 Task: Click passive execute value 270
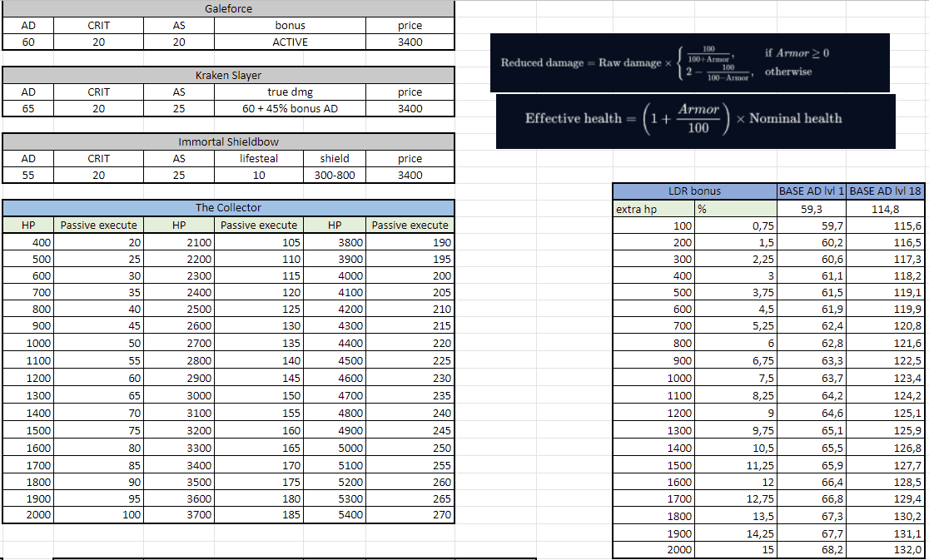(x=410, y=514)
